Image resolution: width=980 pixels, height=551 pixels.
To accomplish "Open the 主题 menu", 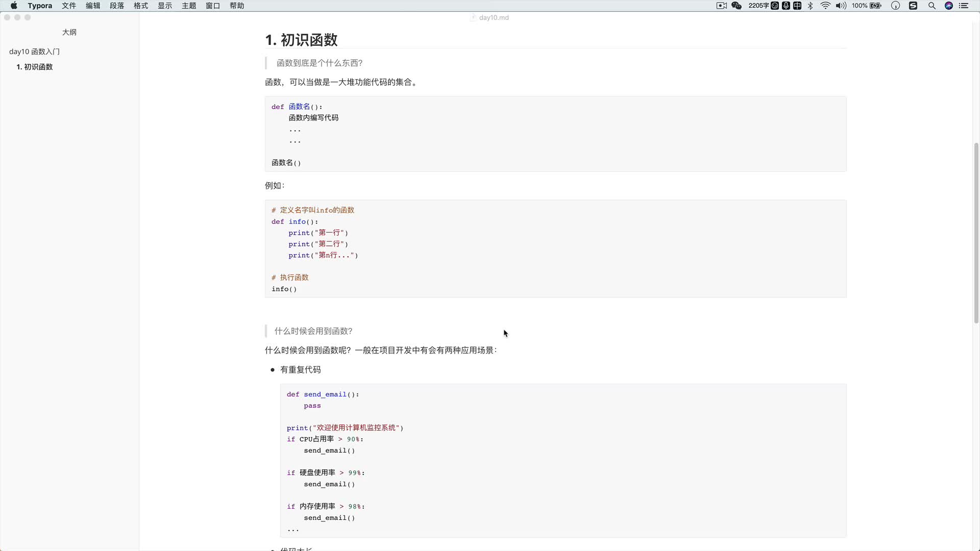I will pos(189,6).
